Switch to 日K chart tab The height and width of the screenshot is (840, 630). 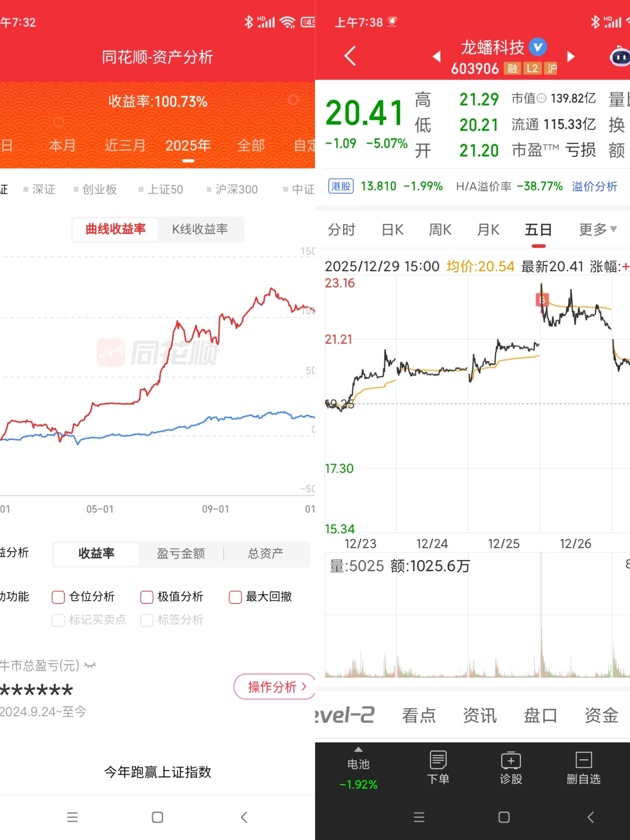click(393, 230)
